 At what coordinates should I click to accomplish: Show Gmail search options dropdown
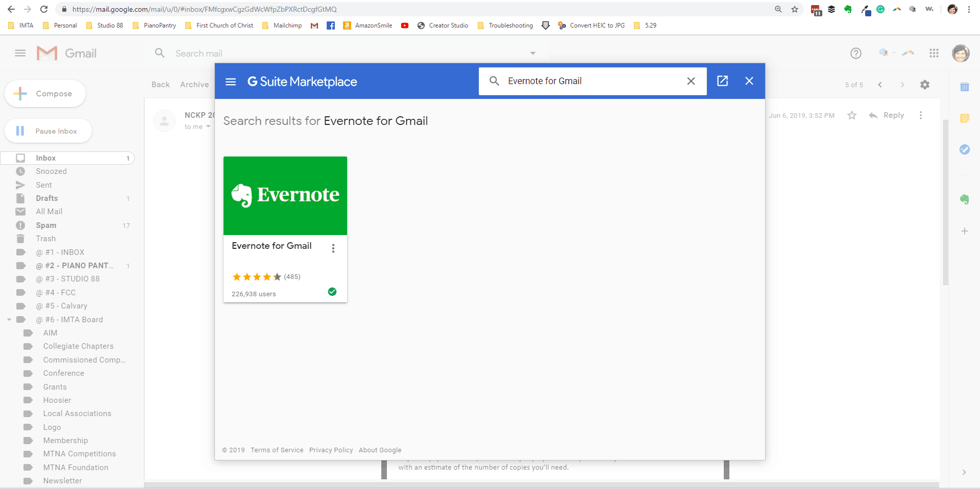(x=533, y=53)
